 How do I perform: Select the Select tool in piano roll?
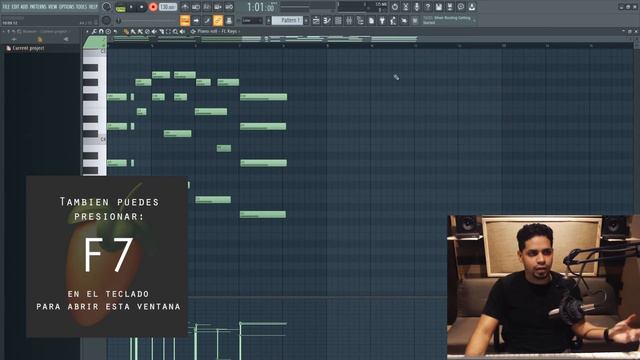(168, 31)
